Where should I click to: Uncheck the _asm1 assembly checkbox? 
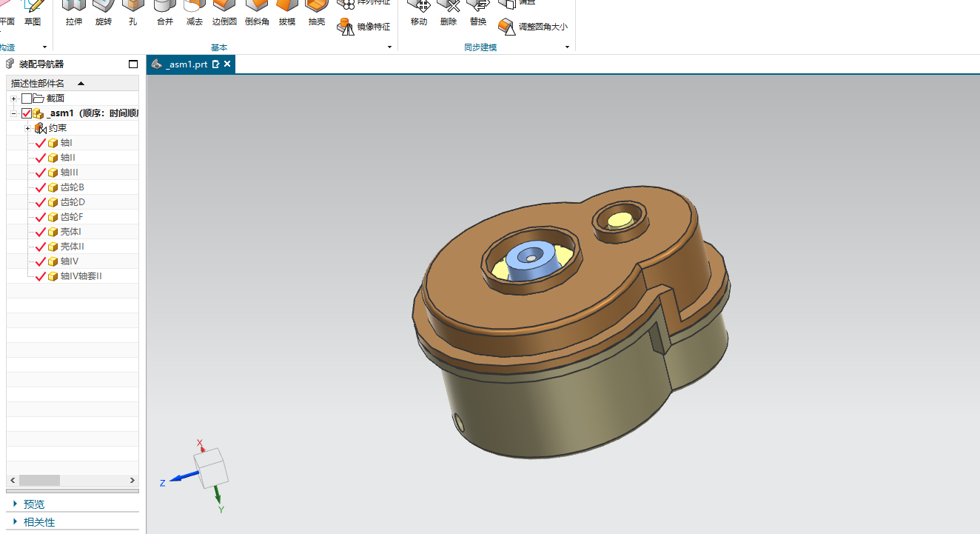[x=27, y=113]
